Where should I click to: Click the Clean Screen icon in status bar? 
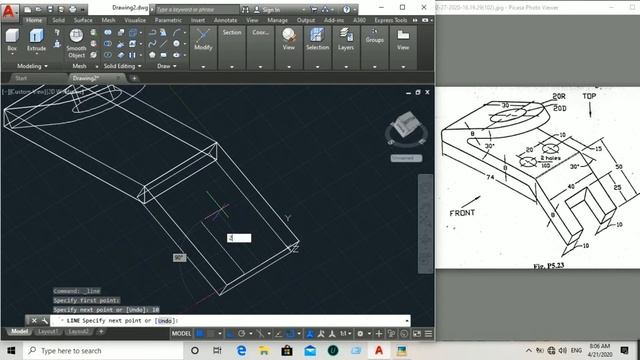(417, 334)
